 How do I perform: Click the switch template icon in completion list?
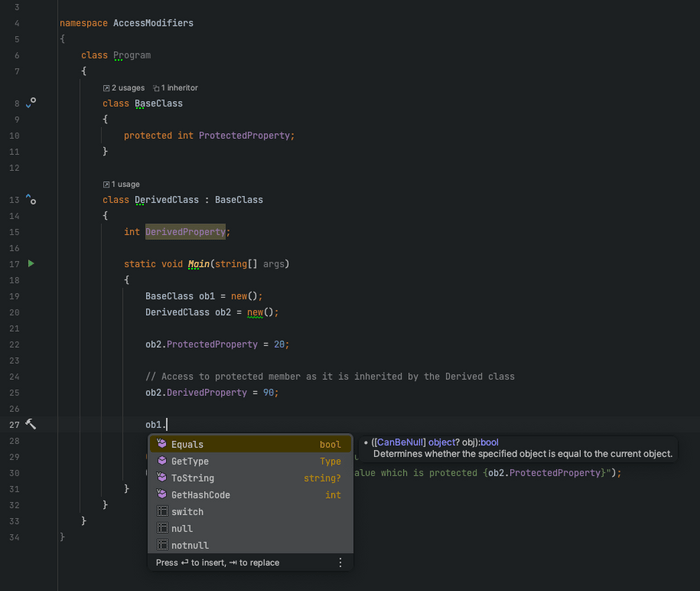click(162, 511)
